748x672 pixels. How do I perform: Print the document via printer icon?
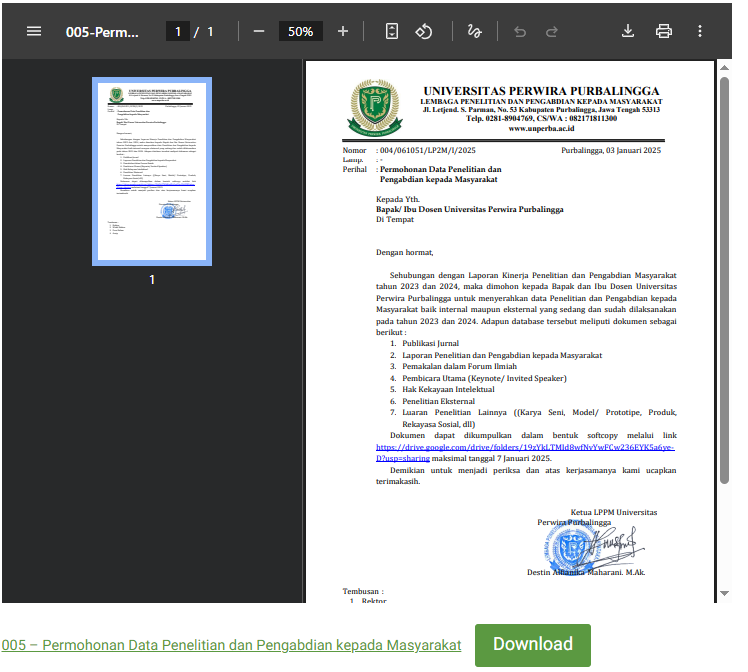pos(664,31)
